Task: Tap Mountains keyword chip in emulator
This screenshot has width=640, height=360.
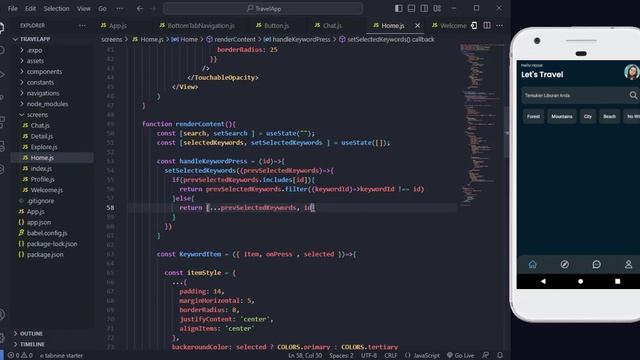Action: pyautogui.click(x=562, y=116)
